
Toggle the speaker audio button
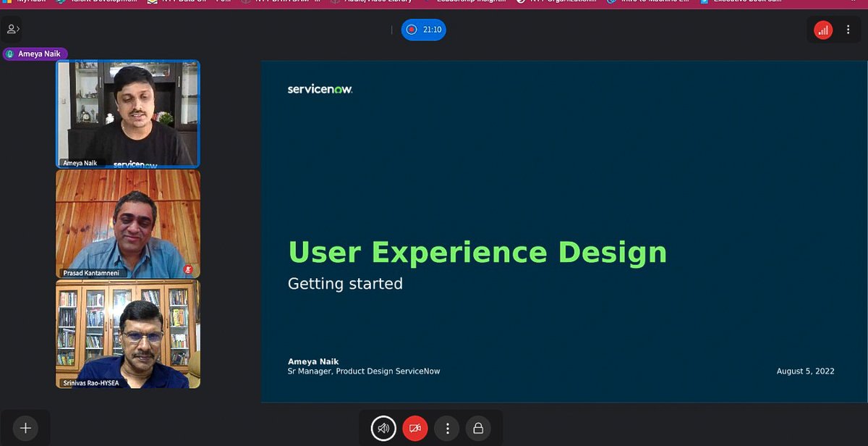pos(384,428)
